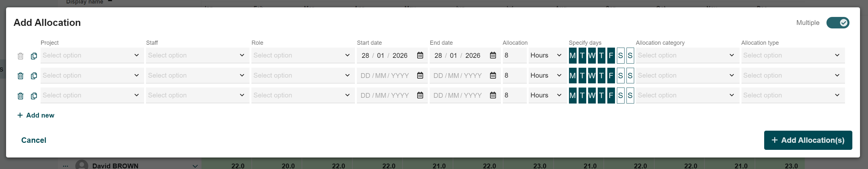The height and width of the screenshot is (169, 868).
Task: Open the first row End date calendar
Action: 493,55
